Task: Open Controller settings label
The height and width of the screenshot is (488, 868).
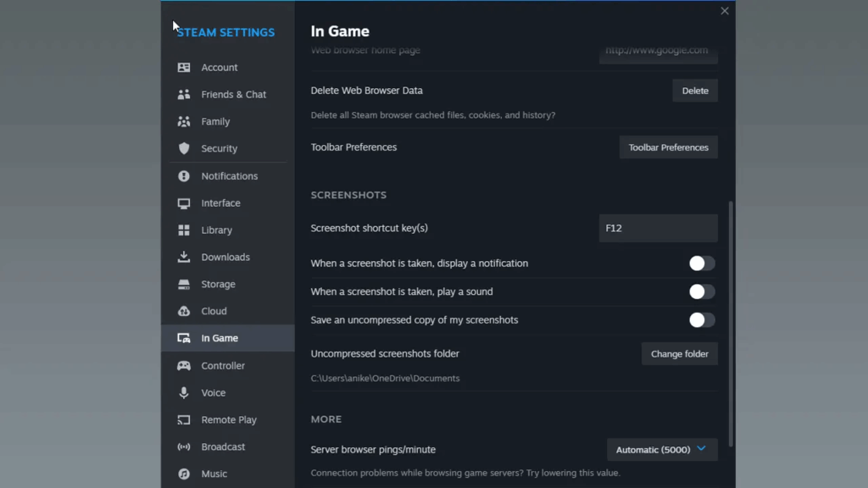Action: [x=223, y=366]
